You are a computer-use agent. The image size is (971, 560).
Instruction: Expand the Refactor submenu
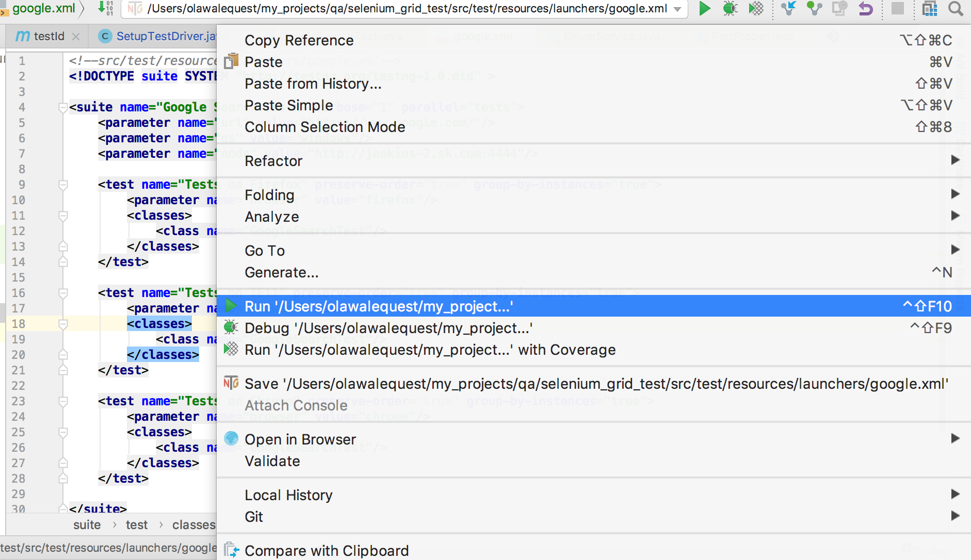click(x=954, y=160)
